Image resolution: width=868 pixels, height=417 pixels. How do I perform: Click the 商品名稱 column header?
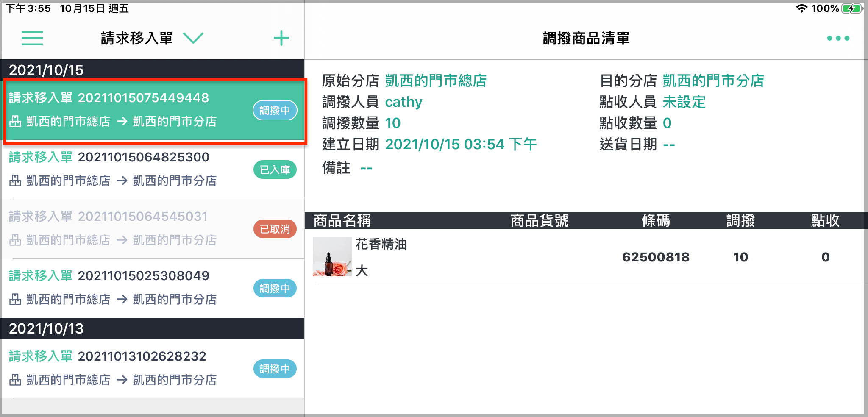342,220
